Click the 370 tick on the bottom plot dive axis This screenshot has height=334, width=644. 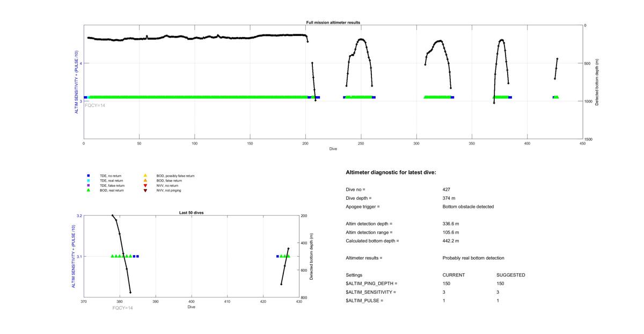click(84, 302)
